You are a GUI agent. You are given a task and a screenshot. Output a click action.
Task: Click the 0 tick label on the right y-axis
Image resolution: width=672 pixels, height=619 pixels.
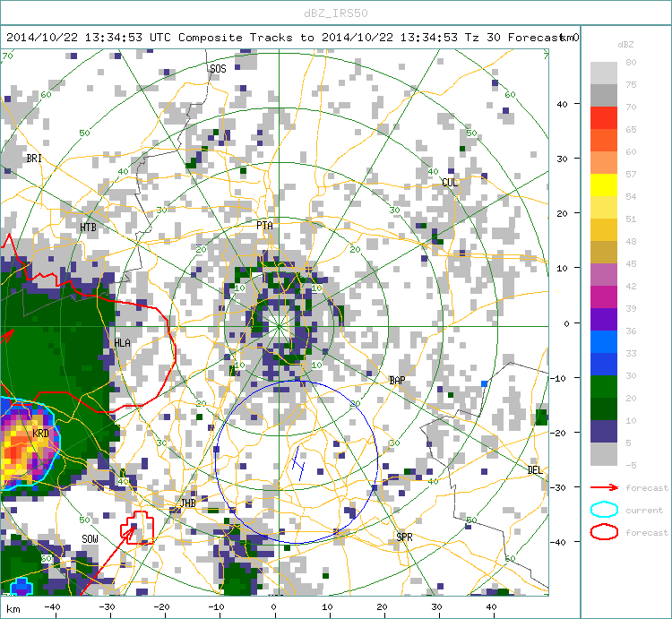[566, 323]
